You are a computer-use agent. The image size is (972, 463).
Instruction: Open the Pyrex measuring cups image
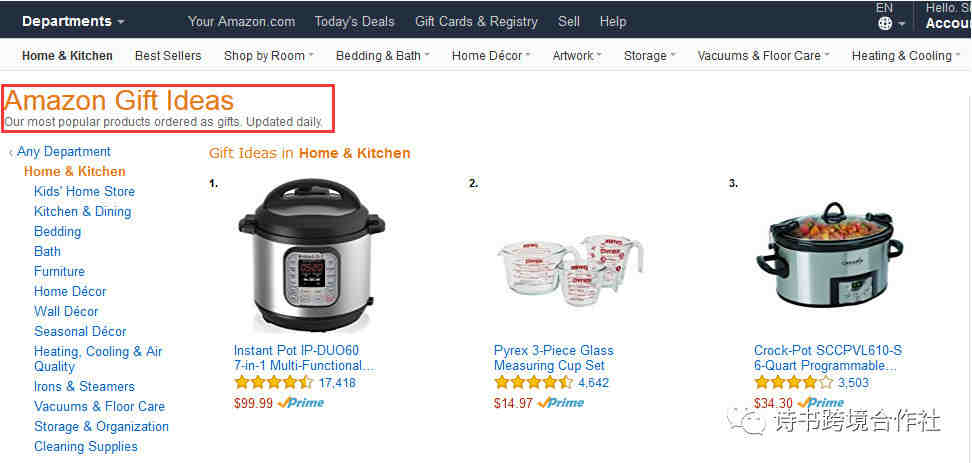570,265
